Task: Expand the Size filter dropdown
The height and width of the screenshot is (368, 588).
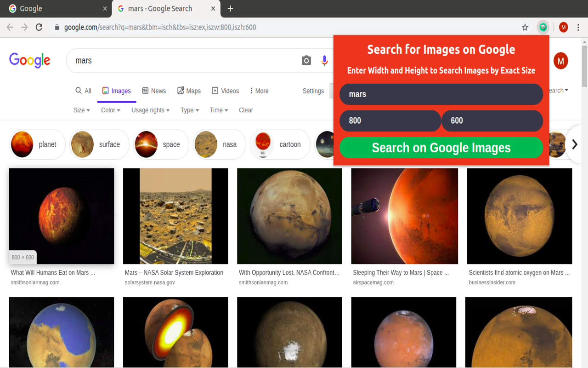Action: [x=81, y=110]
